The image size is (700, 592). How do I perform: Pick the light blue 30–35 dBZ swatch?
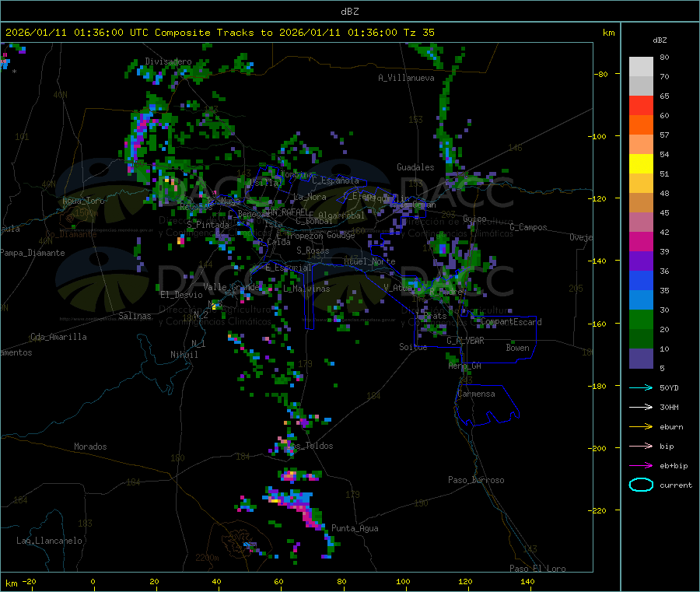[641, 300]
